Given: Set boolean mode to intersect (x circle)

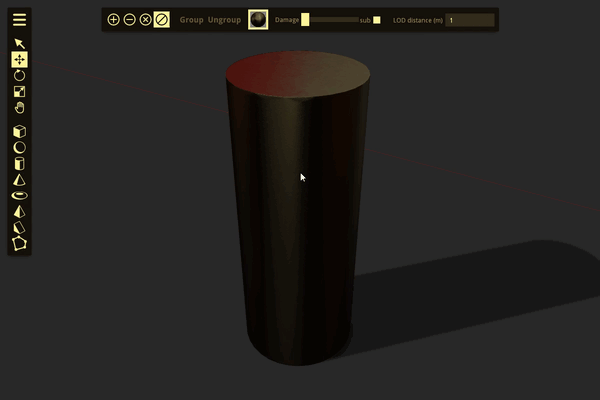Looking at the screenshot, I should (x=145, y=20).
